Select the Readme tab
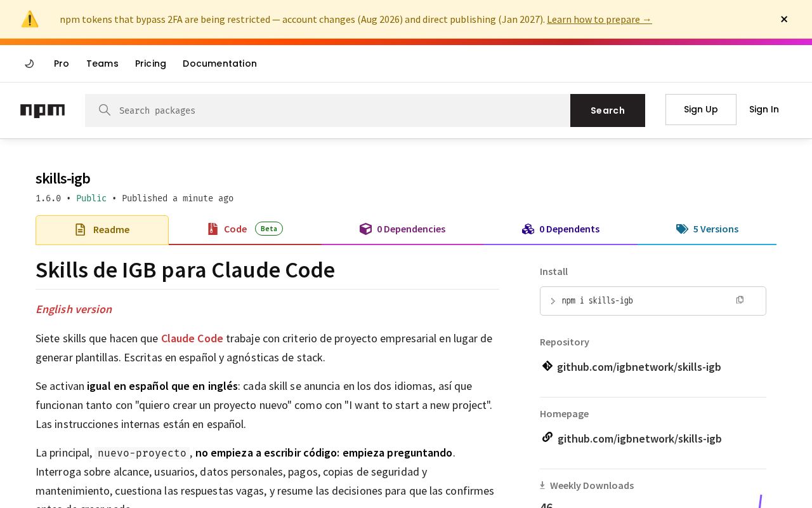812x508 pixels. coord(102,230)
